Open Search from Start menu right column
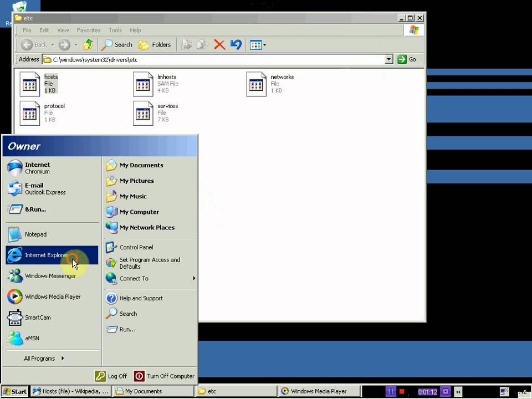Viewport: 532px width, 399px height. 151,314
